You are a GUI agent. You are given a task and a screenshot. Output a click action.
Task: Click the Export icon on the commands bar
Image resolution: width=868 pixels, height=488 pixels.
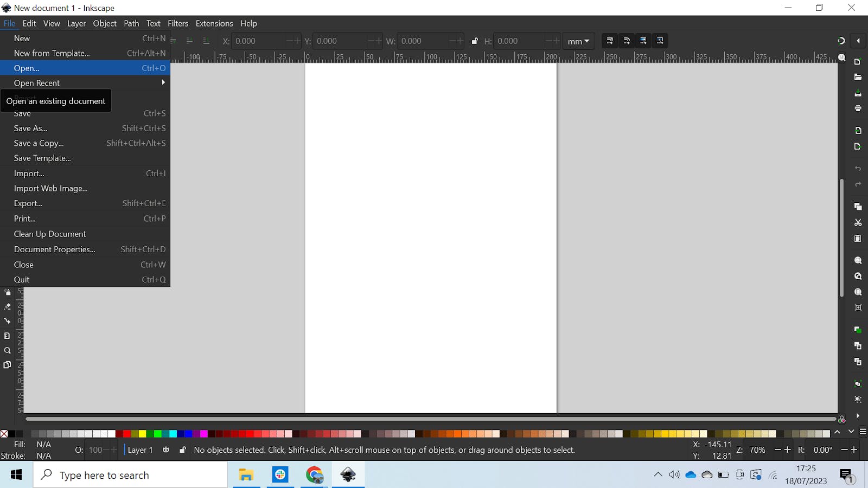click(858, 146)
